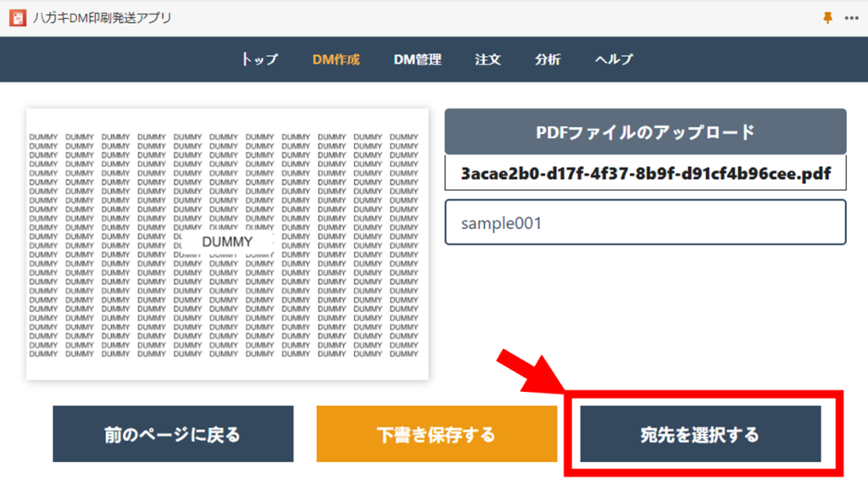Image resolution: width=868 pixels, height=480 pixels.
Task: Select the uploaded PDF file name
Action: pos(645,174)
